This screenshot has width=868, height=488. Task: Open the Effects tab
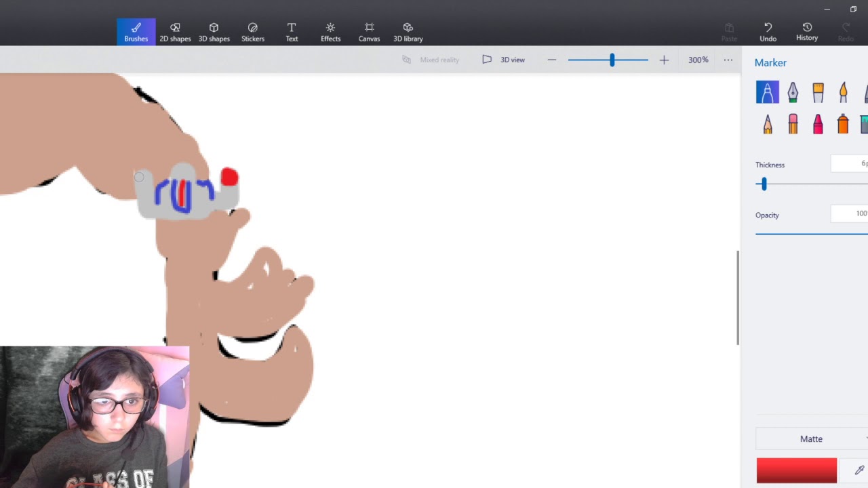[x=330, y=32]
